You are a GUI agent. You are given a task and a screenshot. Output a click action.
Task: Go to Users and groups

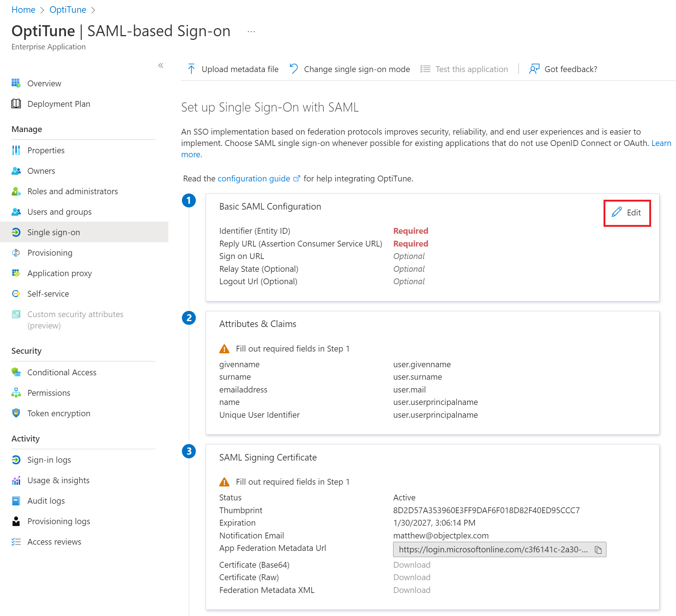coord(59,211)
